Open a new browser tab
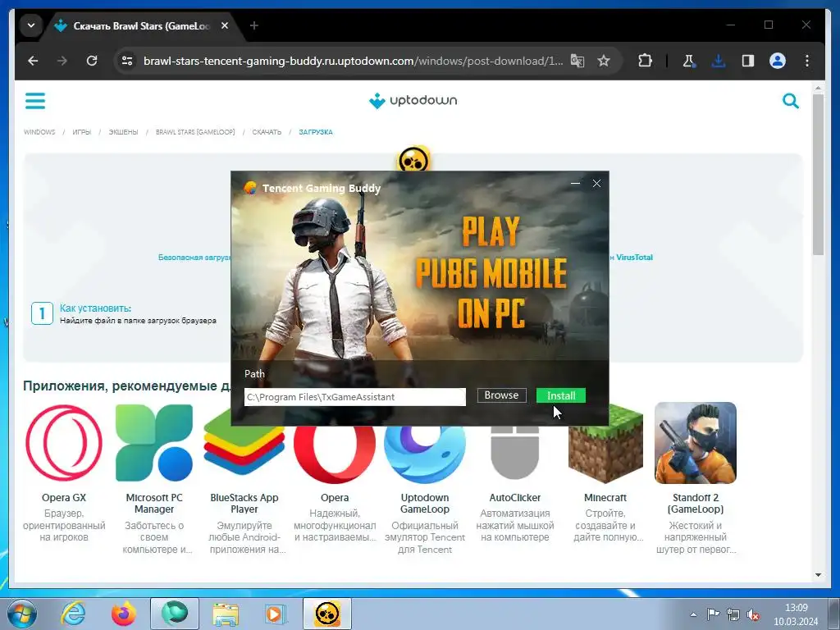Viewport: 840px width, 630px height. [x=254, y=25]
